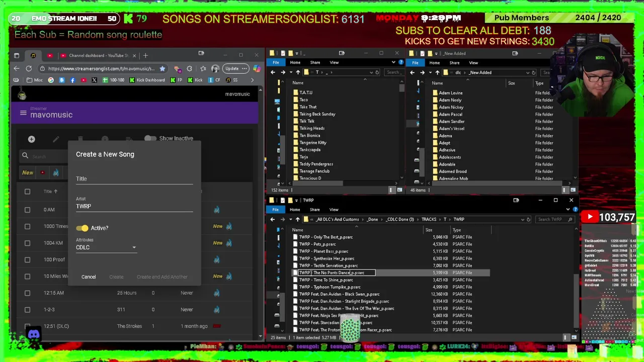Click the browser refresh icon
644x362 pixels.
tap(29, 68)
